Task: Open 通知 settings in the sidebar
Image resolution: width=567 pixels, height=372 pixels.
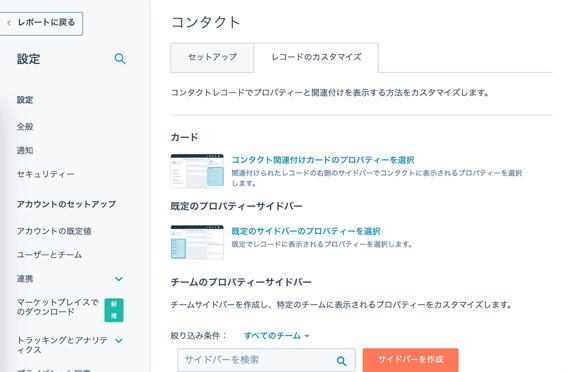Action: click(x=25, y=150)
